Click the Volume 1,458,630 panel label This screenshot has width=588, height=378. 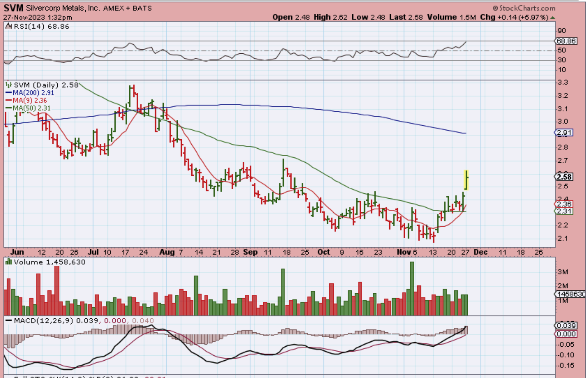pyautogui.click(x=50, y=262)
